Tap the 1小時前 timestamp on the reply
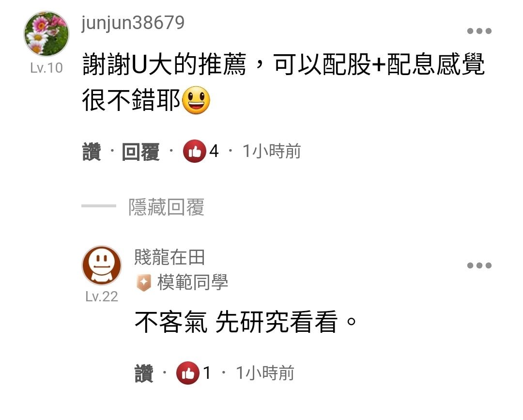 pos(265,373)
